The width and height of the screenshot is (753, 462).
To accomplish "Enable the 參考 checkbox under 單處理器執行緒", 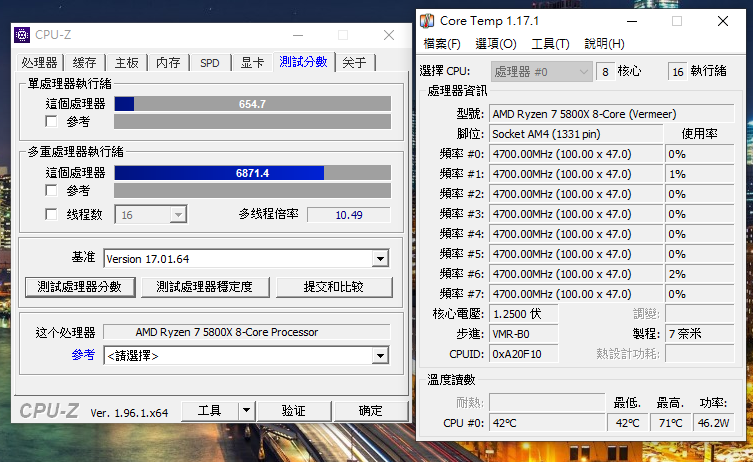I will 51,121.
